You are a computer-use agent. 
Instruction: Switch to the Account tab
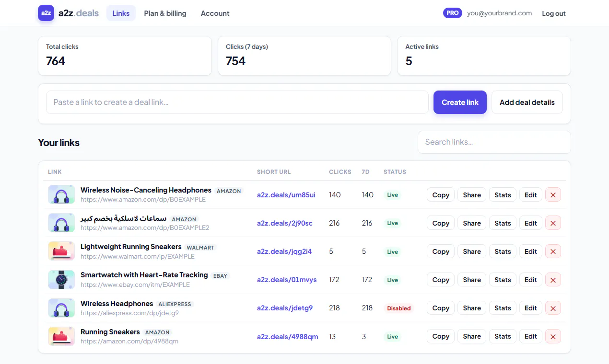pos(215,13)
